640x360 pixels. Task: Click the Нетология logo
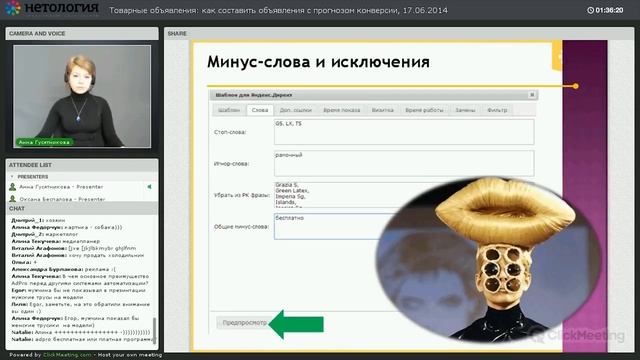[x=52, y=8]
